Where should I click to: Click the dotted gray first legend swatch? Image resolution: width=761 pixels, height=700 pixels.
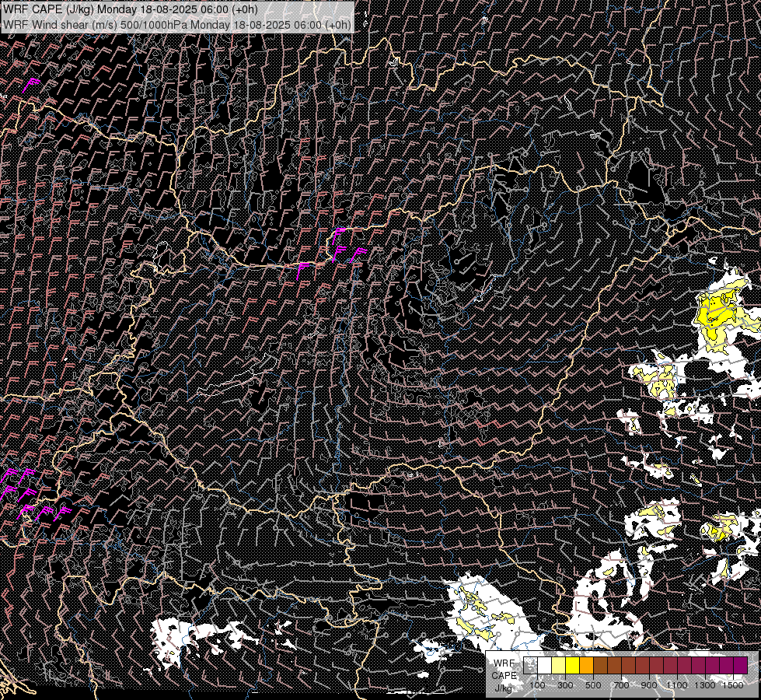click(530, 665)
